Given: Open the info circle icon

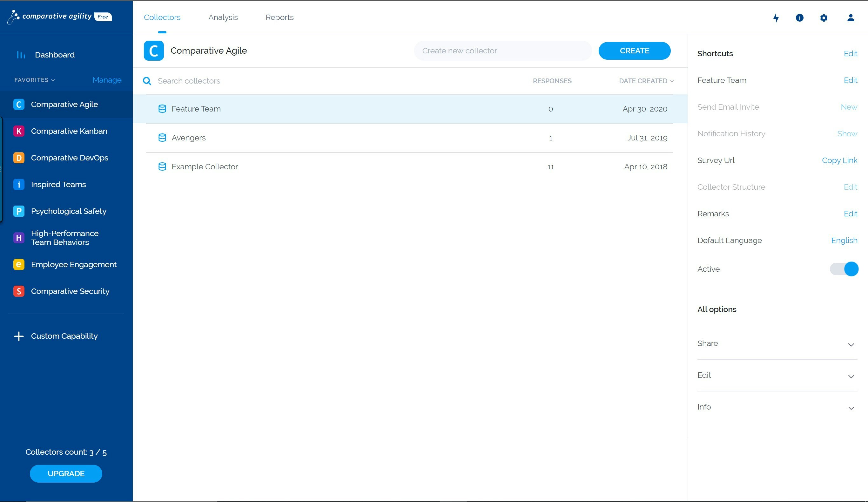Looking at the screenshot, I should point(799,17).
